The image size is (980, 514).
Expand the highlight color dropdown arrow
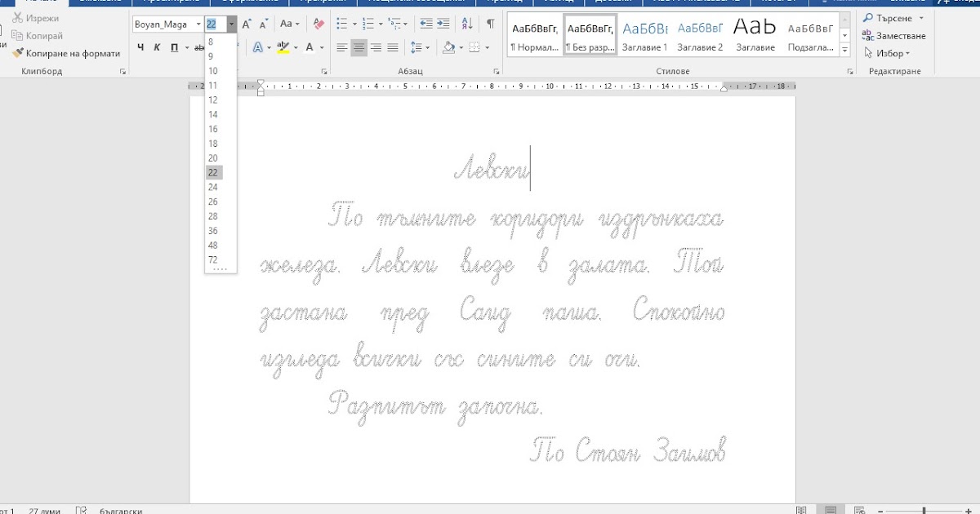295,48
